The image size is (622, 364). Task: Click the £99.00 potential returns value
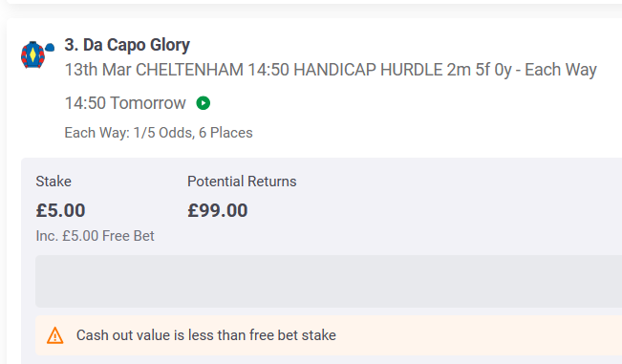[x=218, y=210]
